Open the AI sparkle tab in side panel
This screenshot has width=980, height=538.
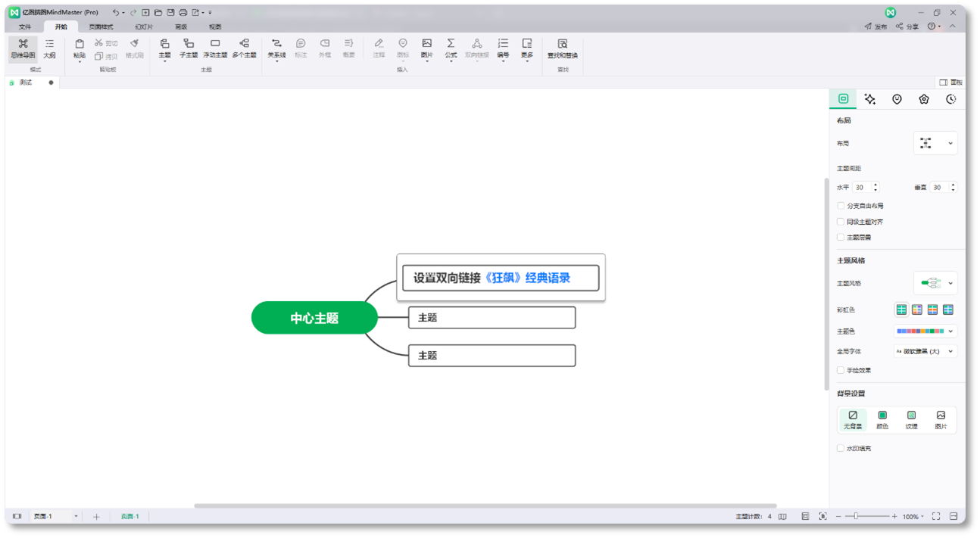click(870, 99)
